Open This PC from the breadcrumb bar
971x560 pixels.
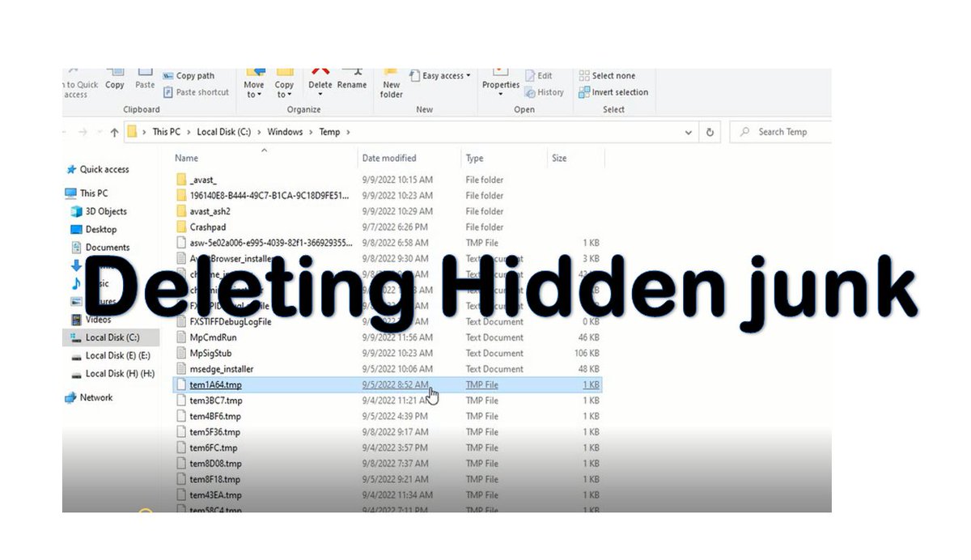166,131
